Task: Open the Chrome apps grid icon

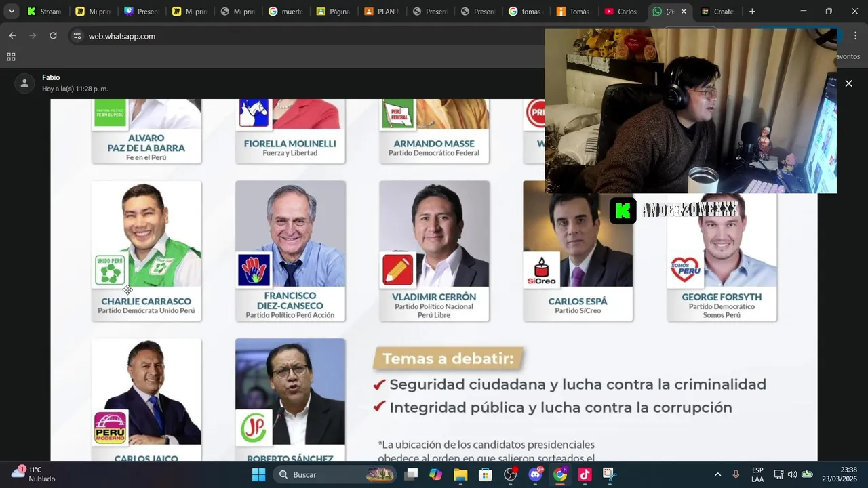Action: 11,57
